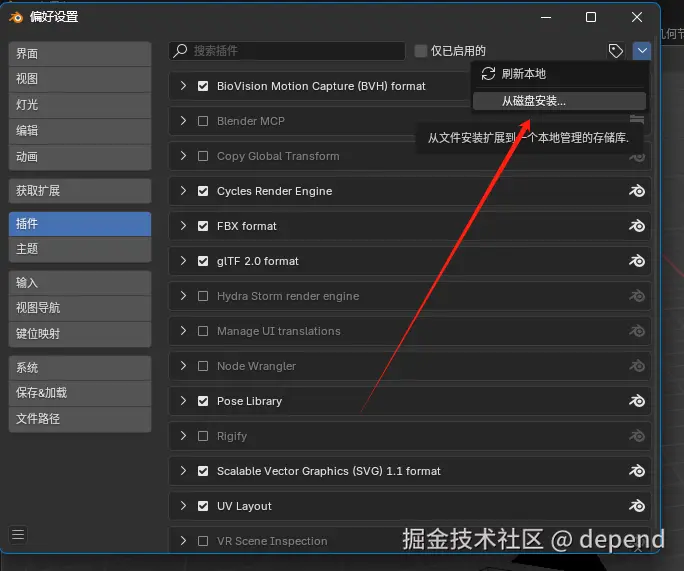Click Blender icon on Node Wrangler row
The width and height of the screenshot is (684, 571).
coord(637,366)
